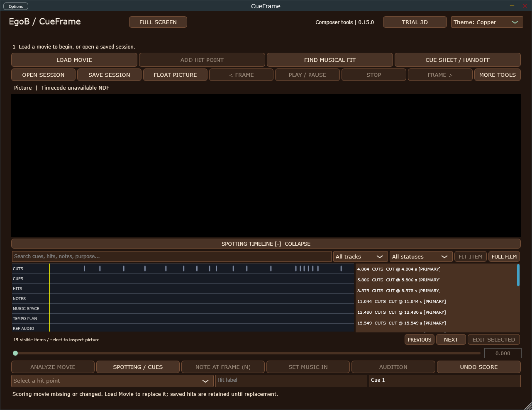Click the 0.000 time value field
Image resolution: width=532 pixels, height=410 pixels.
(x=503, y=353)
